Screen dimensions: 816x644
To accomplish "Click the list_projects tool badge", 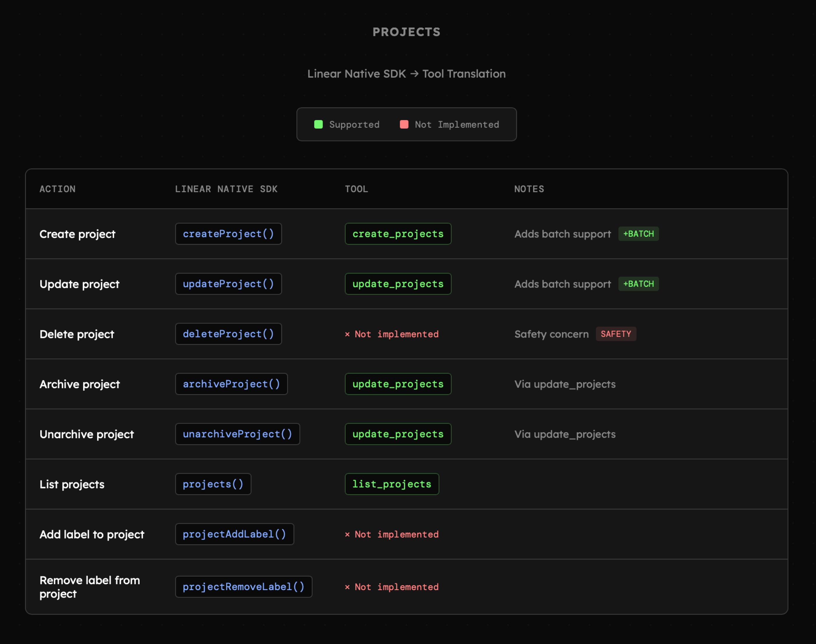I will click(392, 484).
